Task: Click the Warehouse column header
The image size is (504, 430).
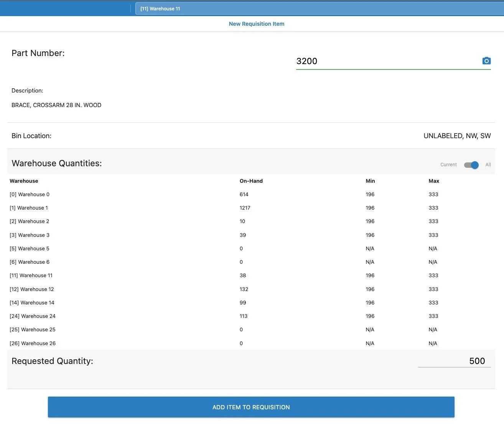Action: click(x=24, y=181)
